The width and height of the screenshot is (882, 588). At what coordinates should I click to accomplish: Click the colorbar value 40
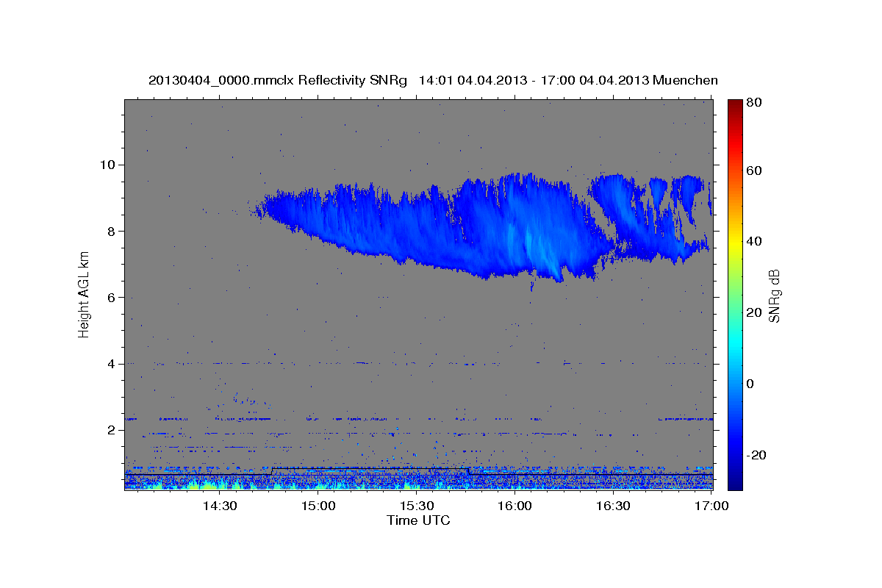[x=753, y=241]
